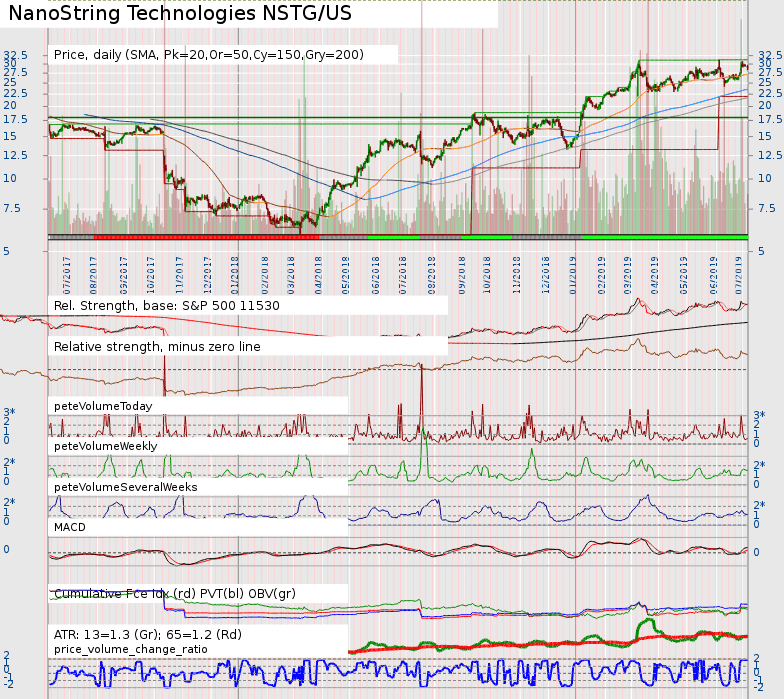Click the 05/2018 date label

click(x=345, y=275)
